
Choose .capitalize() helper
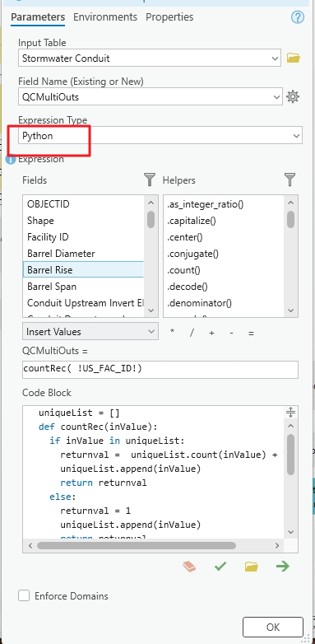click(224, 221)
